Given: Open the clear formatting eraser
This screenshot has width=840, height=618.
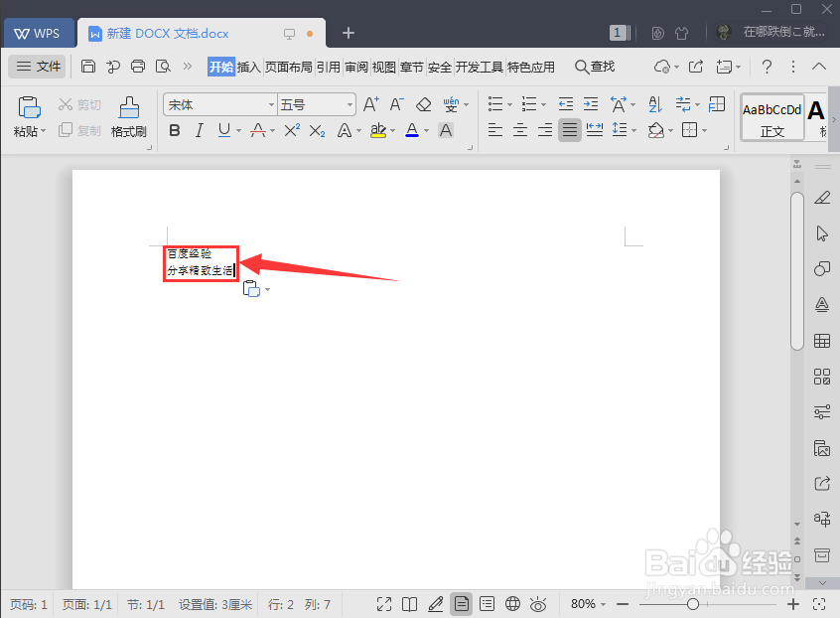Looking at the screenshot, I should pos(422,103).
